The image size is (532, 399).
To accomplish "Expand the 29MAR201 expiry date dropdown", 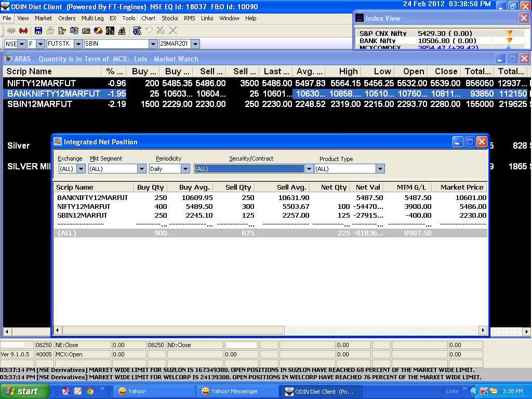I will tap(195, 44).
